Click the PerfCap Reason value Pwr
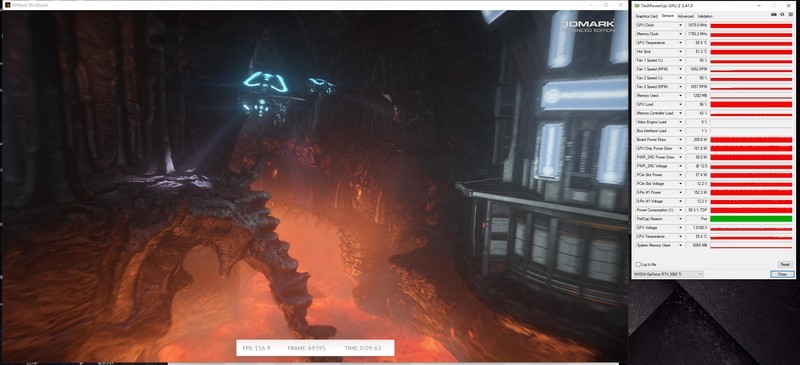 pyautogui.click(x=697, y=219)
